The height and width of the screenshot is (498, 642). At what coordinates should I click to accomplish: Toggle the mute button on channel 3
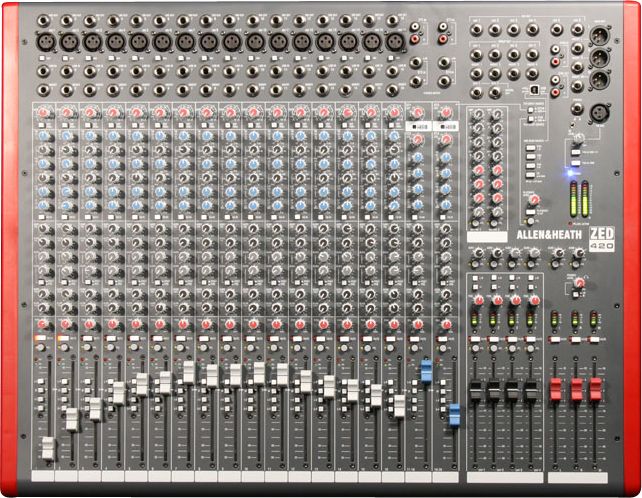[x=87, y=339]
